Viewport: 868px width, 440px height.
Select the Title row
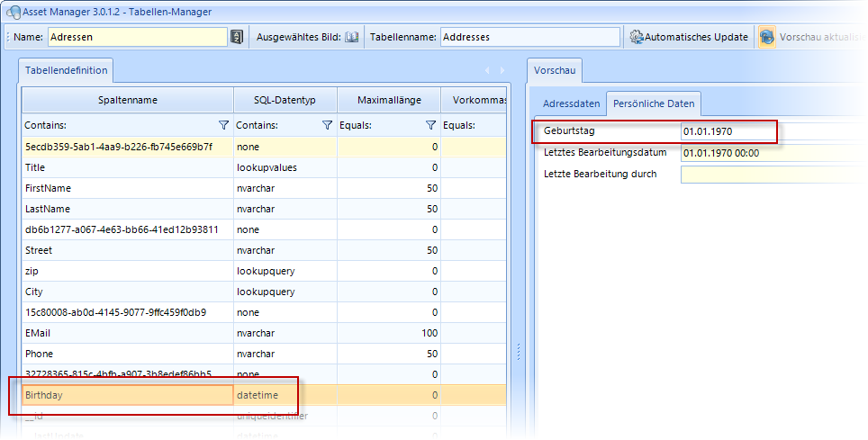pyautogui.click(x=264, y=167)
